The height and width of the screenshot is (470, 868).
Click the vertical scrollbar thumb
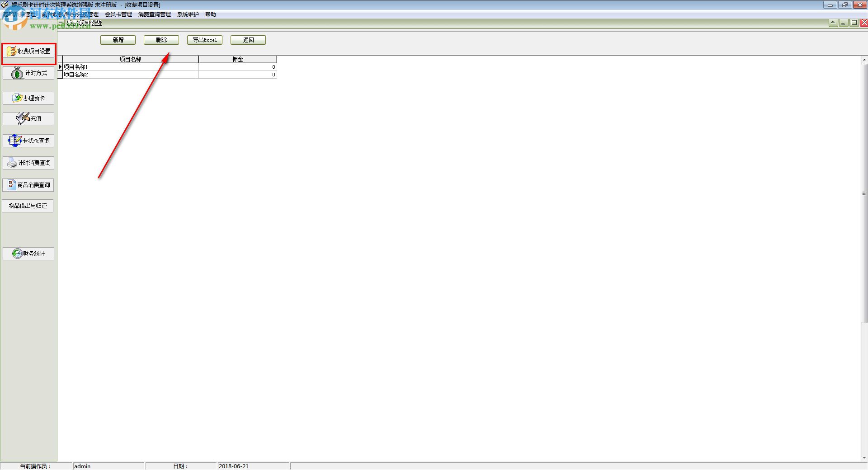pyautogui.click(x=864, y=193)
